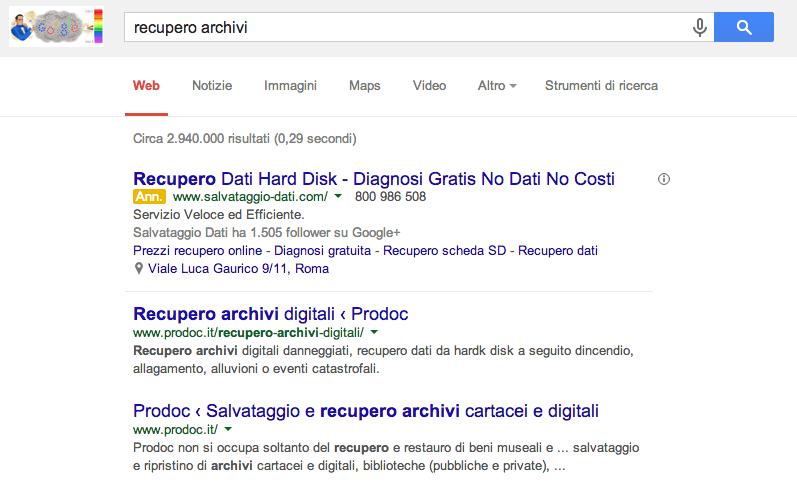797x497 pixels.
Task: Expand the arrow next to www.prodoc.it/ URL
Action: tap(228, 429)
